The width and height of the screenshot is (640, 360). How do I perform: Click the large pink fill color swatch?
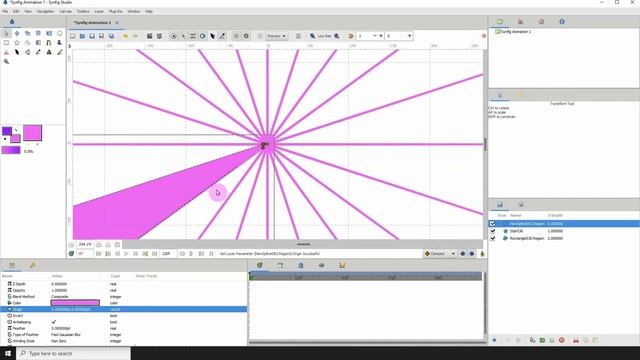33,133
